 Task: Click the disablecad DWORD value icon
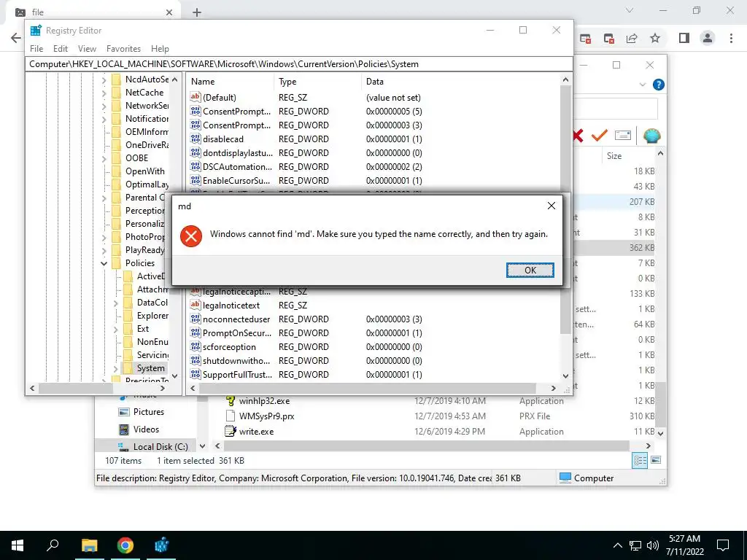[196, 139]
